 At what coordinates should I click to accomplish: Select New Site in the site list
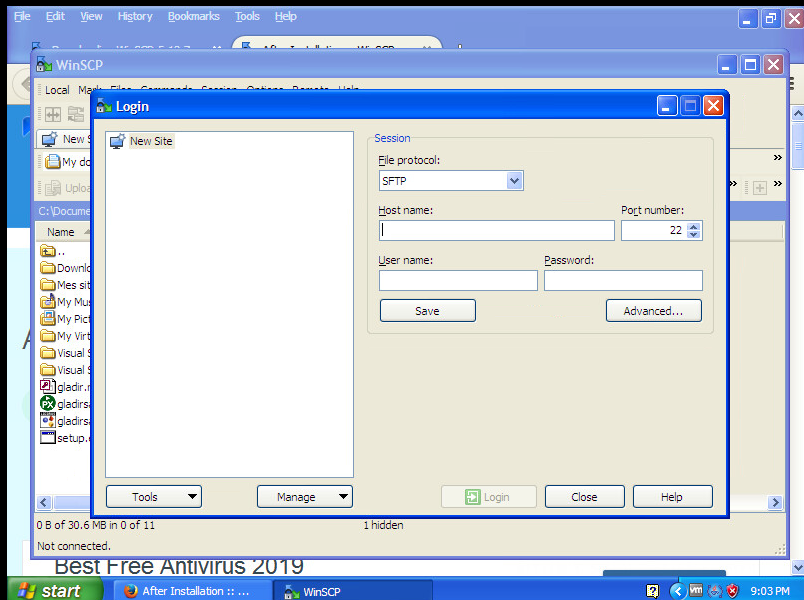point(151,141)
